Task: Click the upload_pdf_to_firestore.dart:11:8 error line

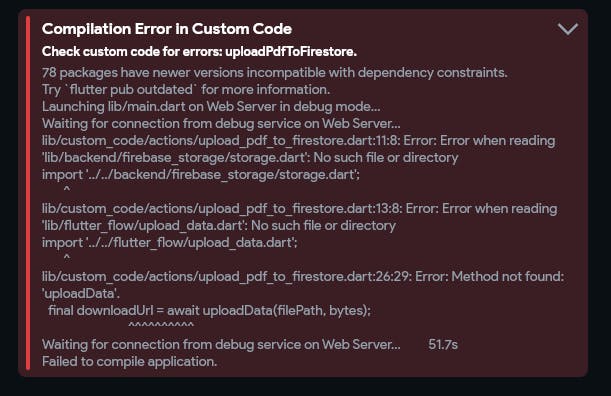Action: coord(298,140)
